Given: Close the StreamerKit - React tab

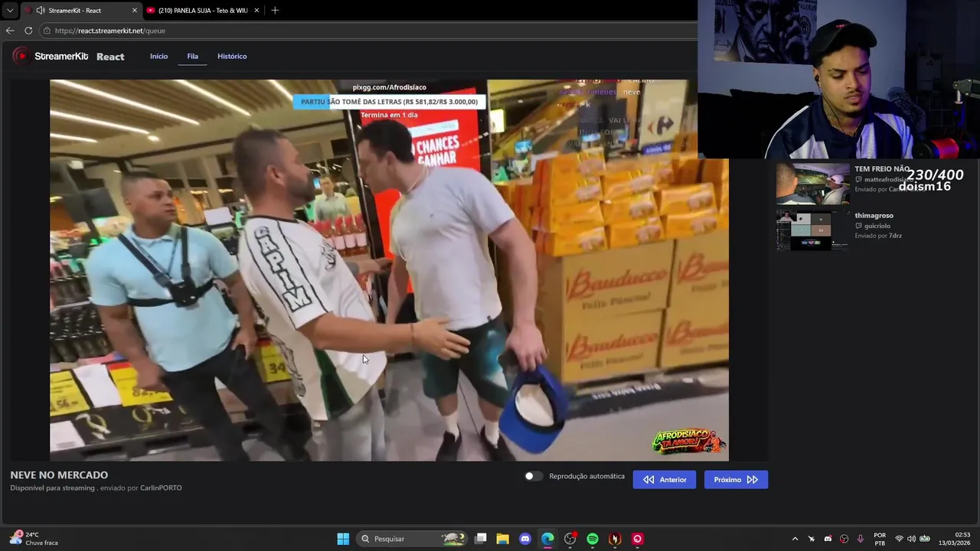Looking at the screenshot, I should point(135,11).
